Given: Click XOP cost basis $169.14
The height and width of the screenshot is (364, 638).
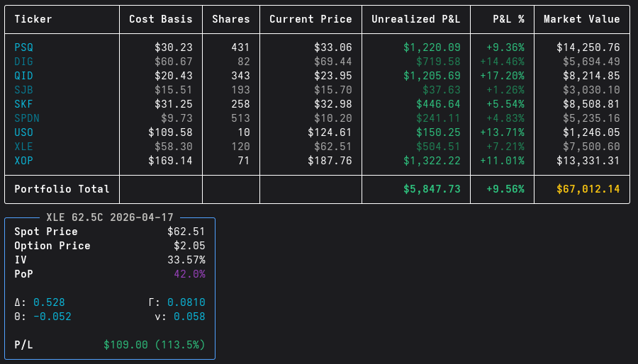Looking at the screenshot, I should 170,161.
